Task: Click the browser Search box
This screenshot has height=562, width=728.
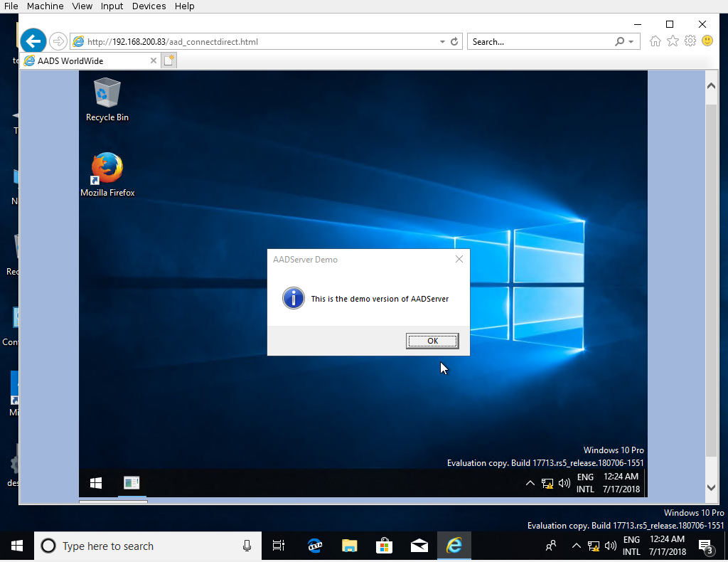Action: click(540, 42)
